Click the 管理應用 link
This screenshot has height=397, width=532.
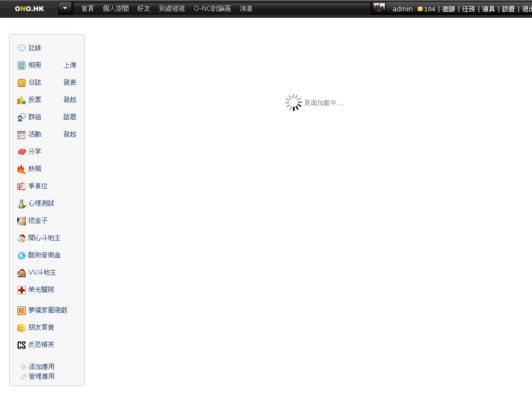click(42, 377)
